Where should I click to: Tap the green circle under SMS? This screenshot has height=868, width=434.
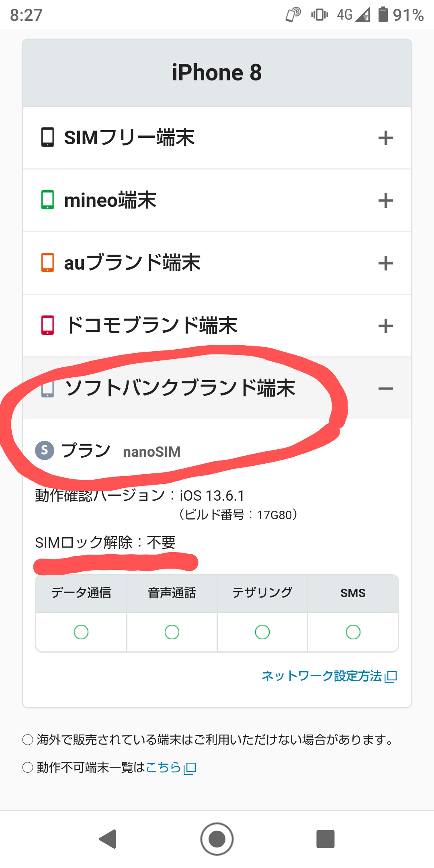(x=353, y=632)
